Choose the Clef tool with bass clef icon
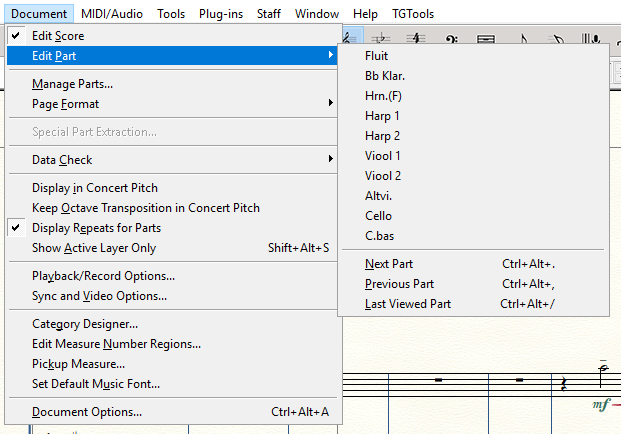622x434 pixels. pyautogui.click(x=451, y=38)
